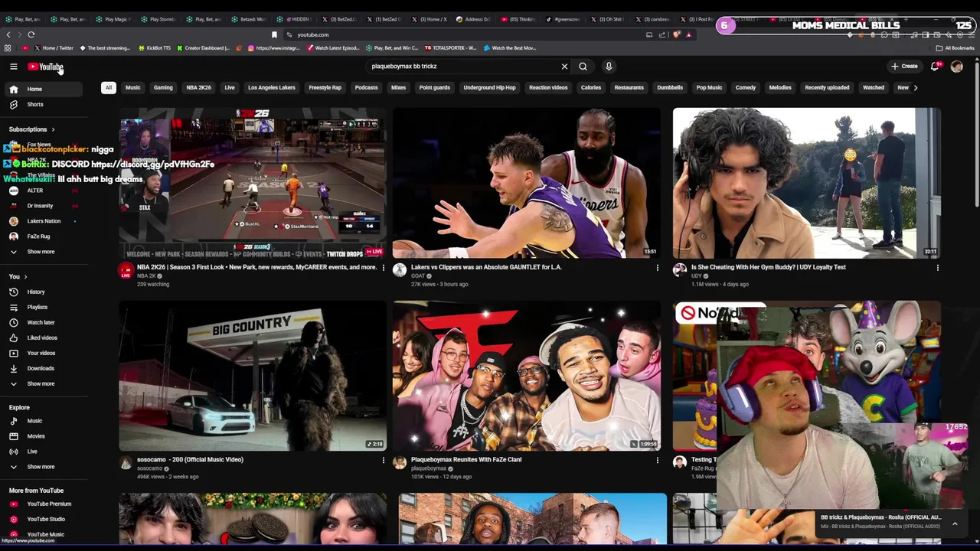Open the notifications bell
This screenshot has width=980, height=551.
(934, 67)
